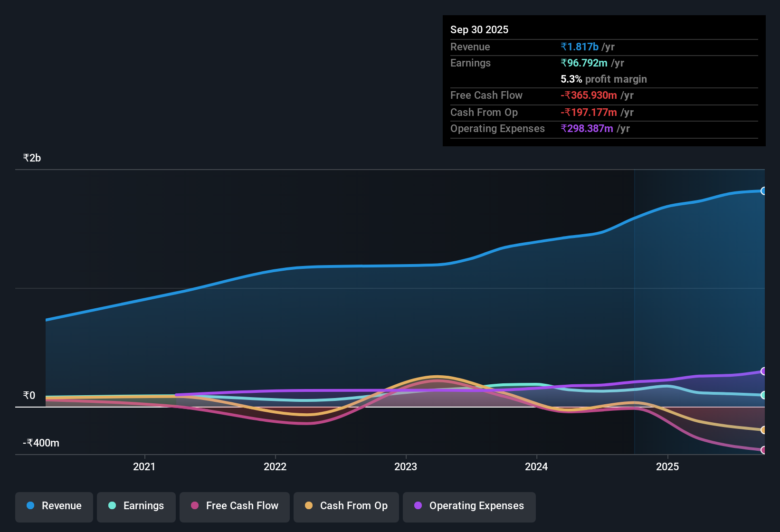Click the -₹365.930m free cash flow value
780x532 pixels.
click(x=589, y=95)
